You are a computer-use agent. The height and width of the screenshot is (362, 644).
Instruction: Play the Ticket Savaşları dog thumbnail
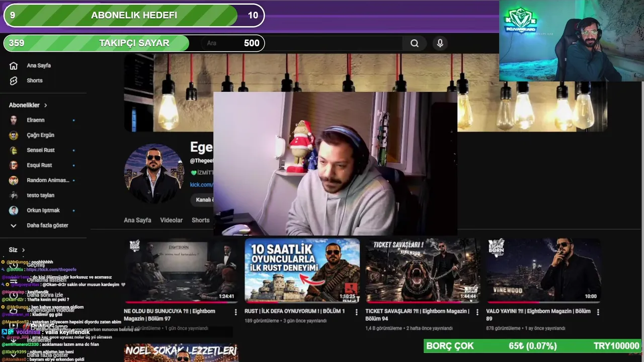click(423, 270)
